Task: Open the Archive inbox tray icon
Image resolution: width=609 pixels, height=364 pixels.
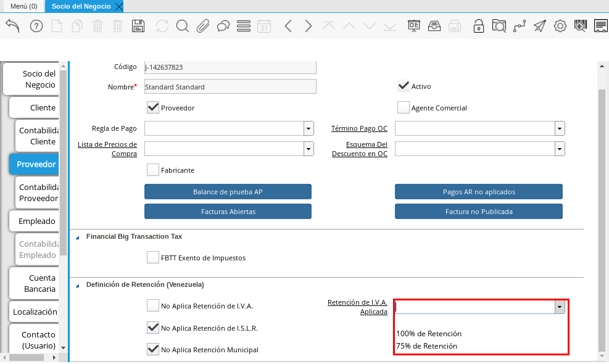Action: [x=434, y=26]
